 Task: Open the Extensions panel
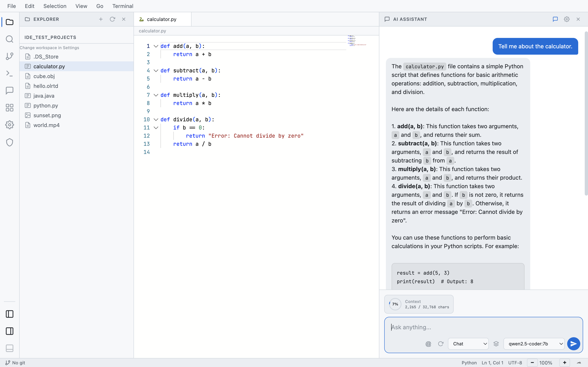click(9, 107)
